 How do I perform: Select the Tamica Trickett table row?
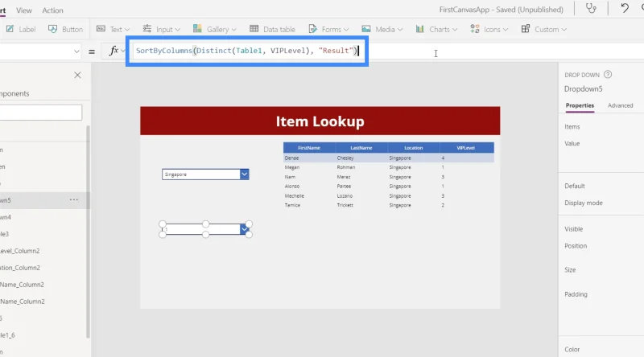pyautogui.click(x=389, y=205)
